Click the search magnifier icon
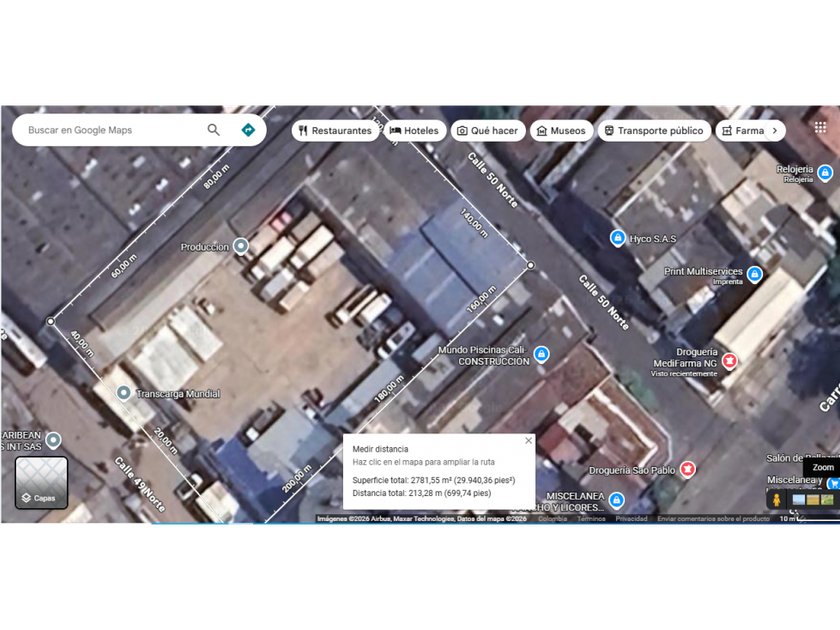The width and height of the screenshot is (840, 630). click(x=213, y=130)
